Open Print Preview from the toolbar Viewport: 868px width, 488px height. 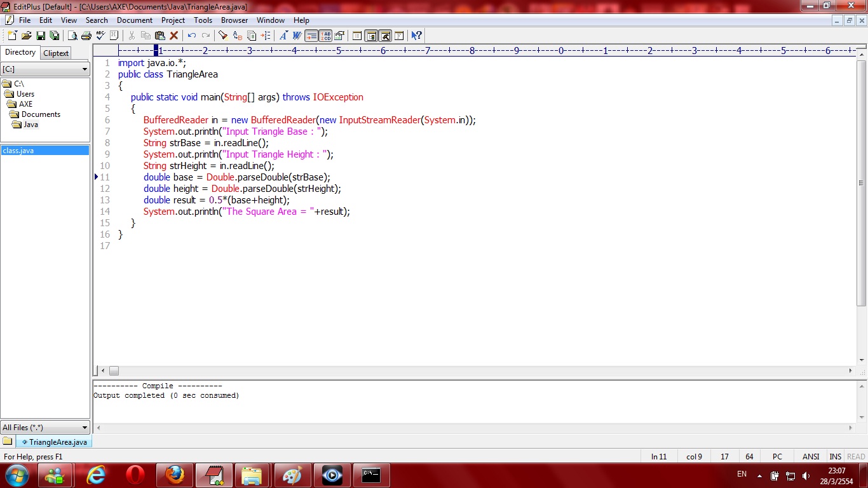coord(72,36)
